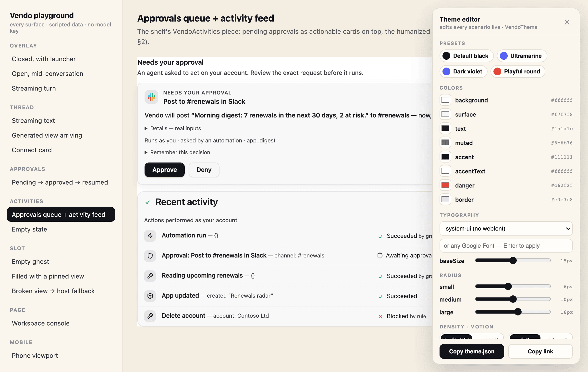
Task: Open Closed, with launcher scenario
Action: (61, 59)
